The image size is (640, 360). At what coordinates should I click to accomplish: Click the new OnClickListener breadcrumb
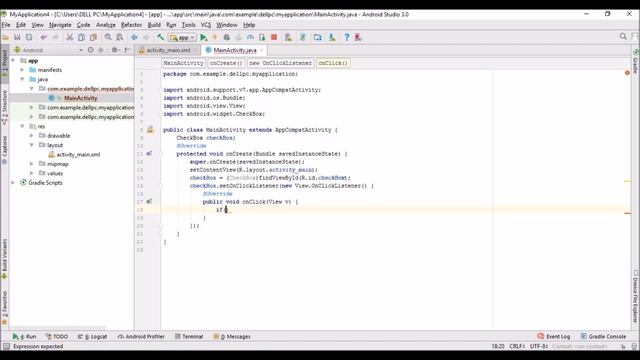pos(280,63)
